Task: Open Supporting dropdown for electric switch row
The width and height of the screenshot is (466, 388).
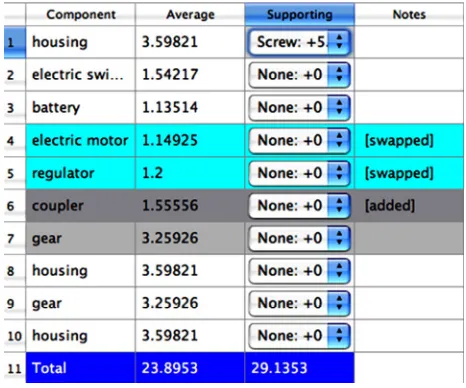Action: click(x=299, y=75)
